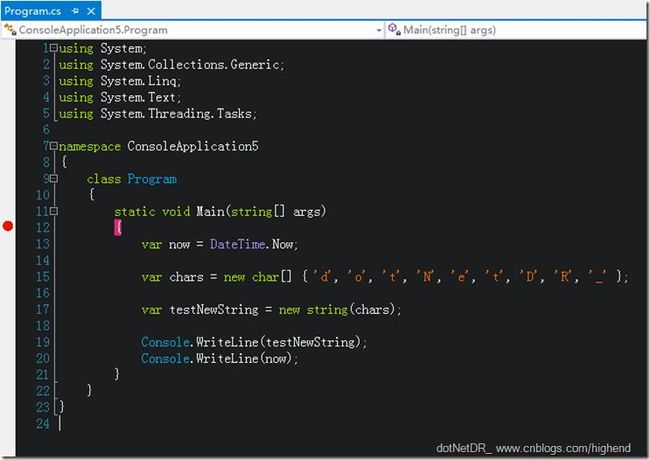Click the method icon beside Main(string[] args)

coord(394,29)
